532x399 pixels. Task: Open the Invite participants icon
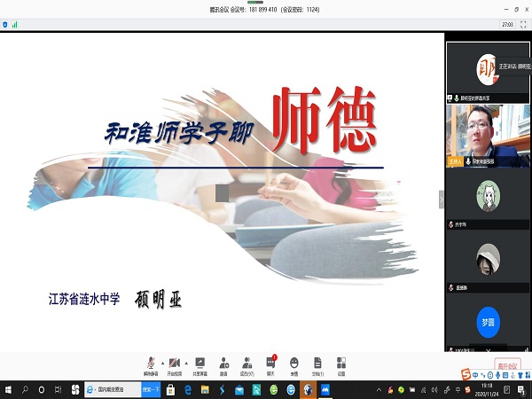223,366
